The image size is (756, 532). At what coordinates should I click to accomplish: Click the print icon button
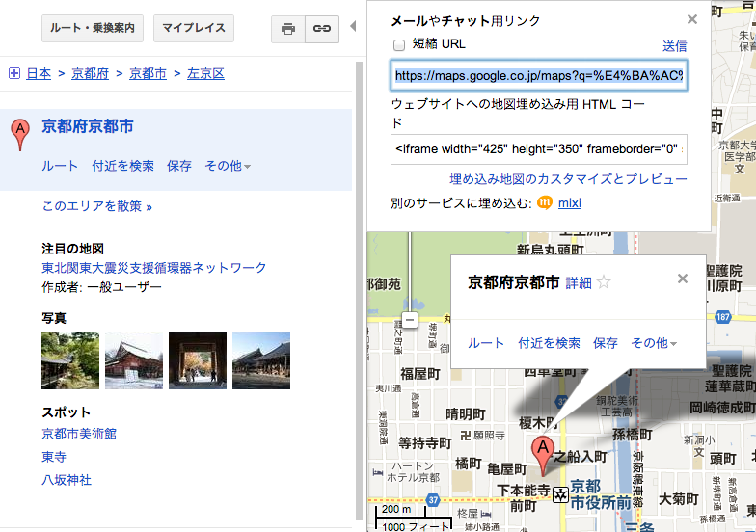click(x=288, y=29)
